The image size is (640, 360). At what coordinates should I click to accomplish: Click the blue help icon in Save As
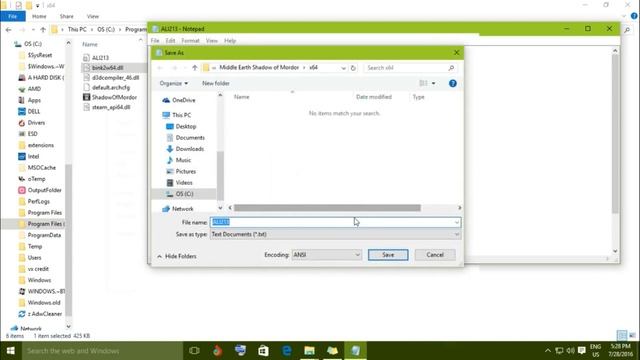click(x=453, y=83)
